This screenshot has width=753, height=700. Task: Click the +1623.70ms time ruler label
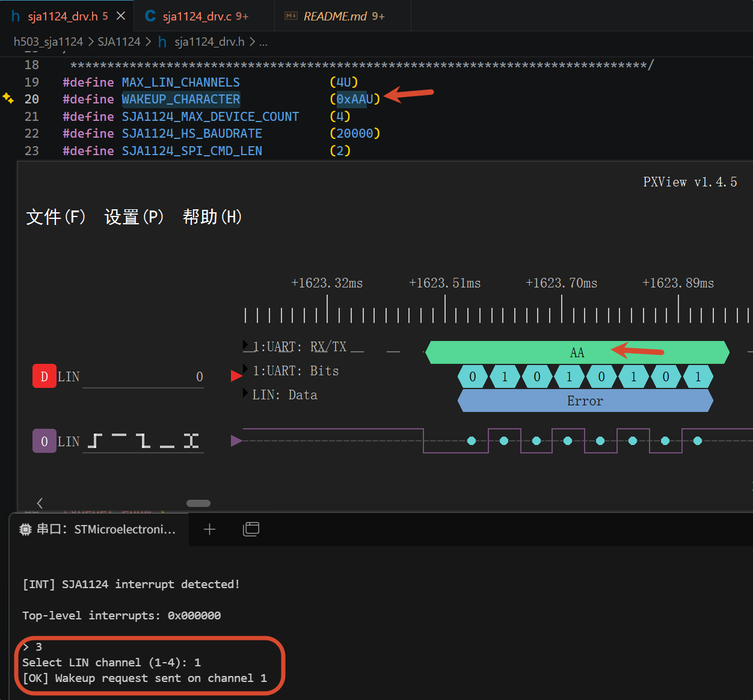561,283
